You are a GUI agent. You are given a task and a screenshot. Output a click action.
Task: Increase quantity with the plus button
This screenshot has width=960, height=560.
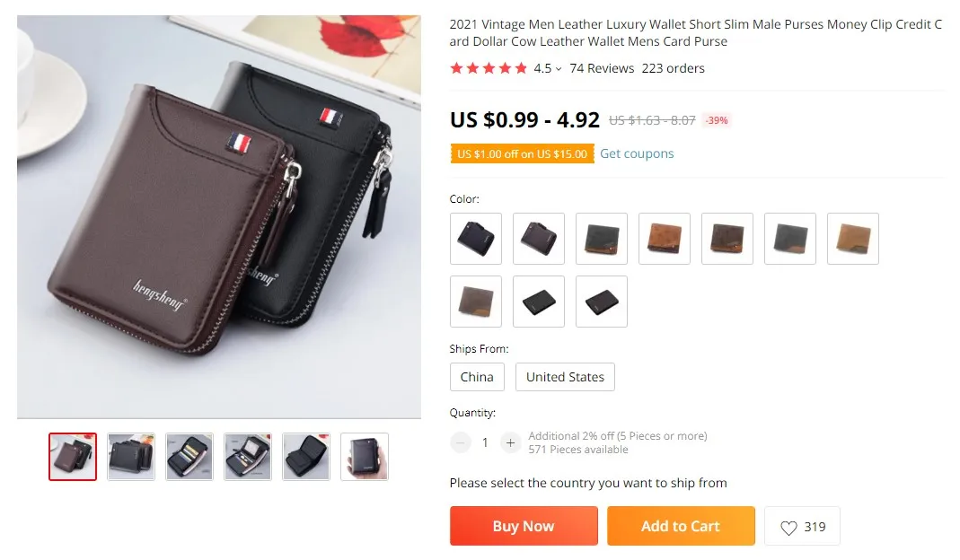click(x=510, y=442)
